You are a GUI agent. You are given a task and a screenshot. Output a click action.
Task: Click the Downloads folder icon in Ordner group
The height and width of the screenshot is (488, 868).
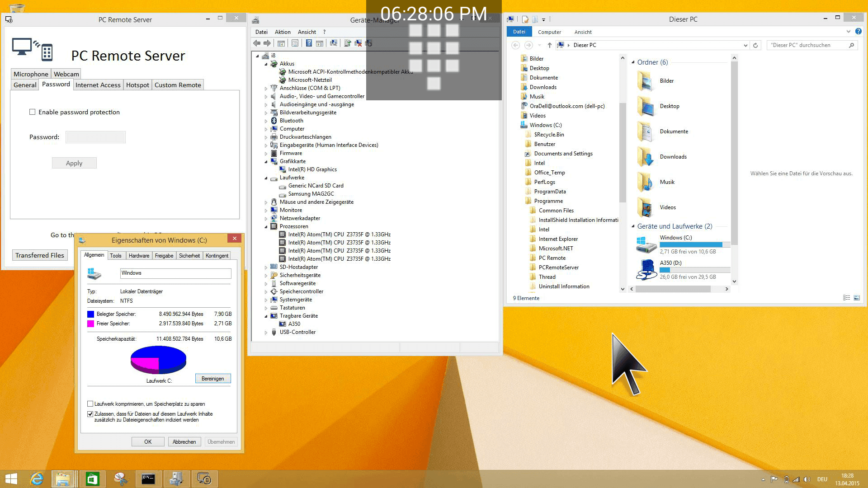pos(646,157)
